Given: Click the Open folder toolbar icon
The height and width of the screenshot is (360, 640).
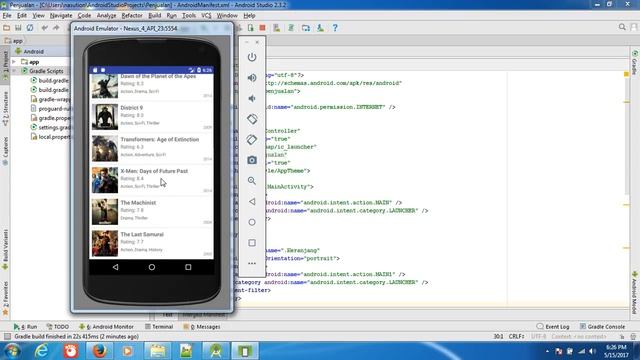Looking at the screenshot, I should (7, 28).
